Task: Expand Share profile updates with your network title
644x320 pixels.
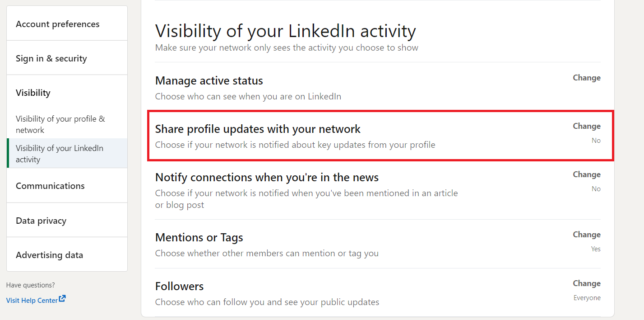Action: 258,129
